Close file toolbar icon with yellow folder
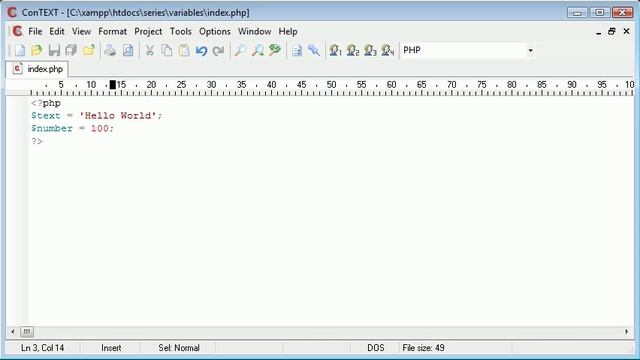Screen dimensions: 640x360 pyautogui.click(x=89, y=50)
